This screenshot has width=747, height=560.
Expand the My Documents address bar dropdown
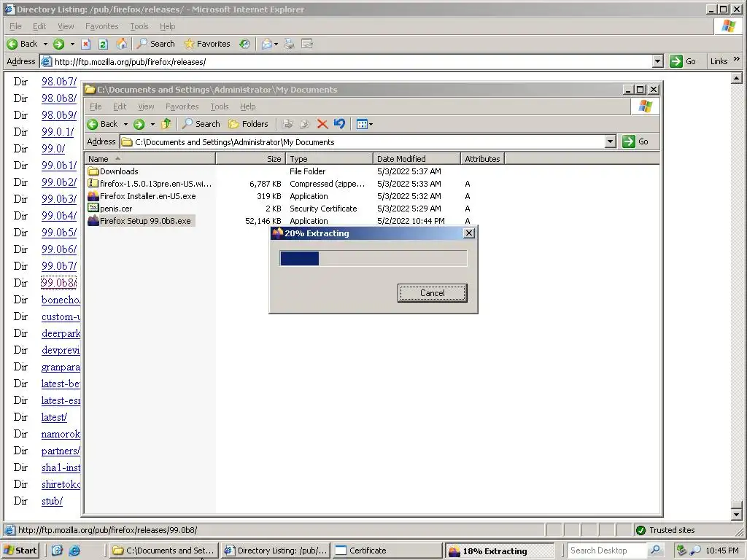tap(611, 142)
